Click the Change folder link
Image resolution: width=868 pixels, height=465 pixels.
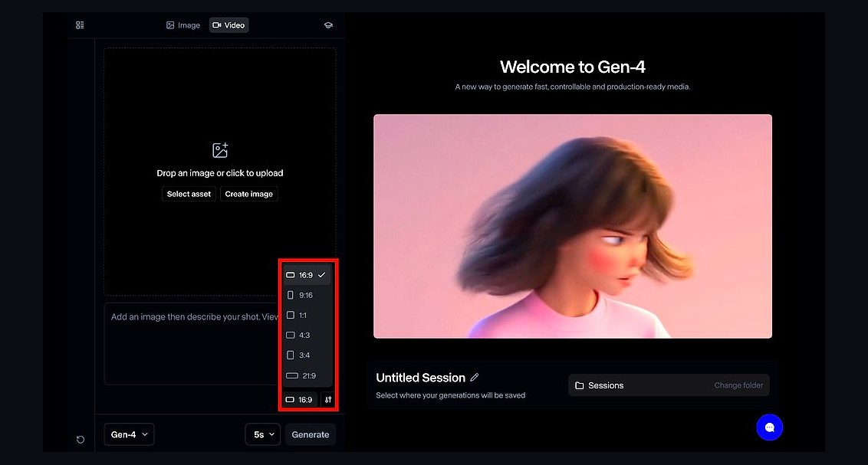click(738, 385)
